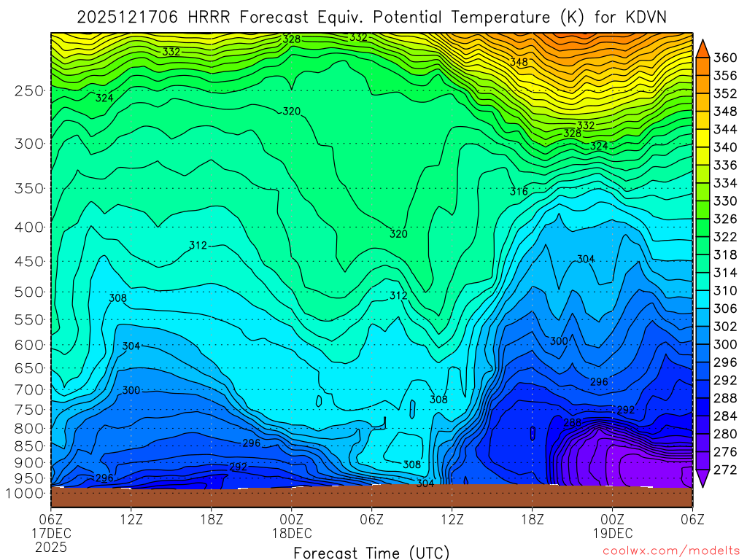Viewport: 747px width, 560px height.
Task: Select the 500 pressure level label
Action: pos(29,292)
